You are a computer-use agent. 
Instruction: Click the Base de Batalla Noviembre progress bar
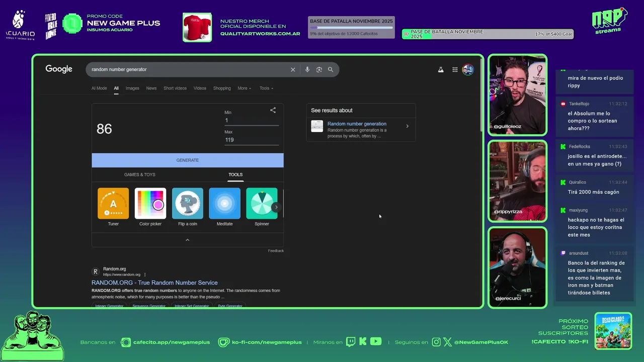(x=351, y=28)
